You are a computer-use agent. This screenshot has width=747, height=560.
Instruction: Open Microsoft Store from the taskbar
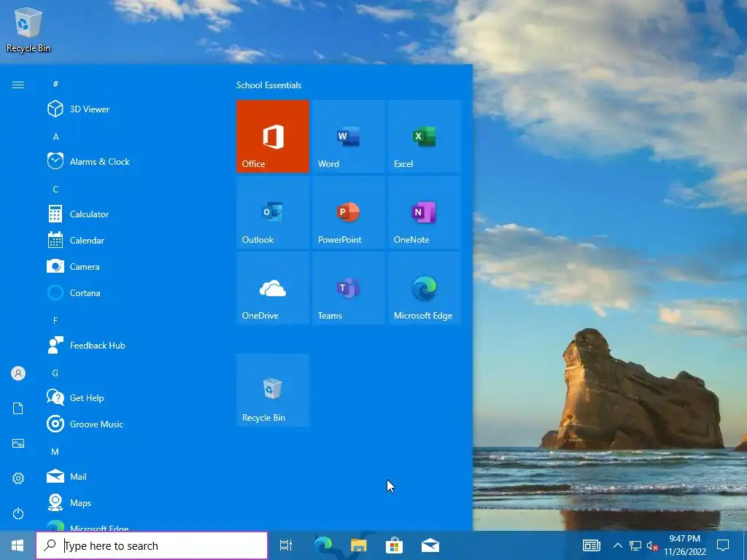click(x=395, y=545)
